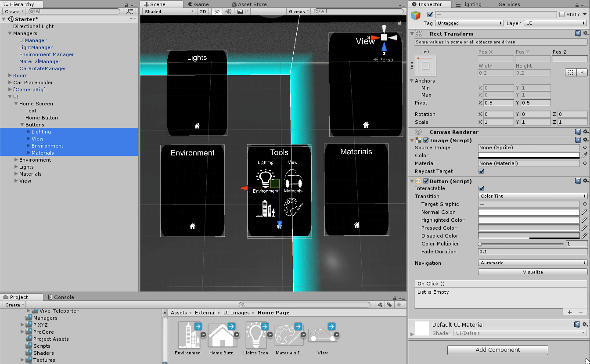590x364 pixels.
Task: Uncheck the Raycast Target checkbox
Action: click(x=481, y=171)
